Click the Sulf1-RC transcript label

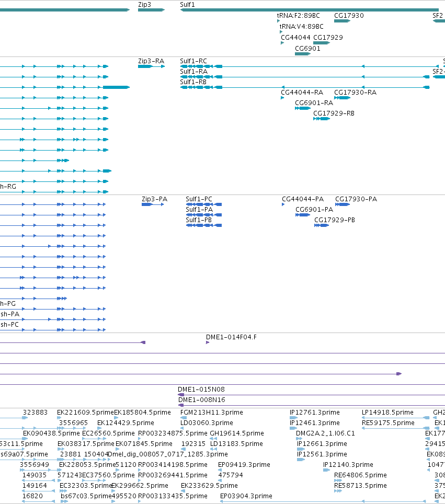(x=193, y=61)
